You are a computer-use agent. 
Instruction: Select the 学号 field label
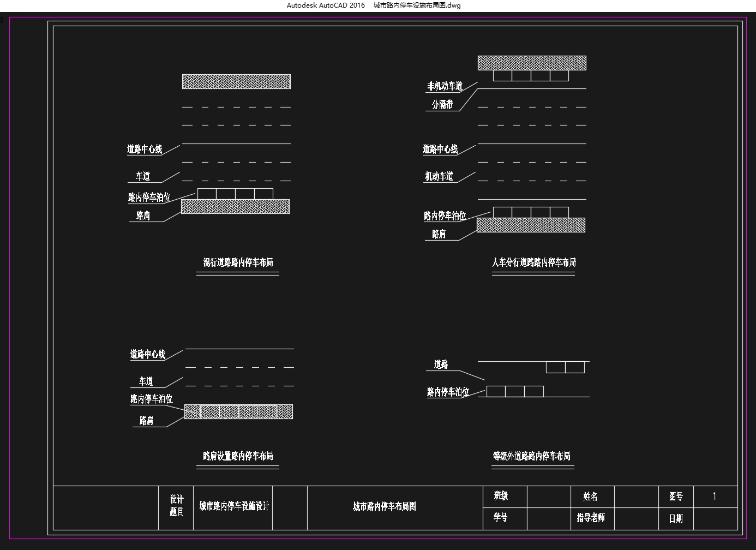coord(501,517)
